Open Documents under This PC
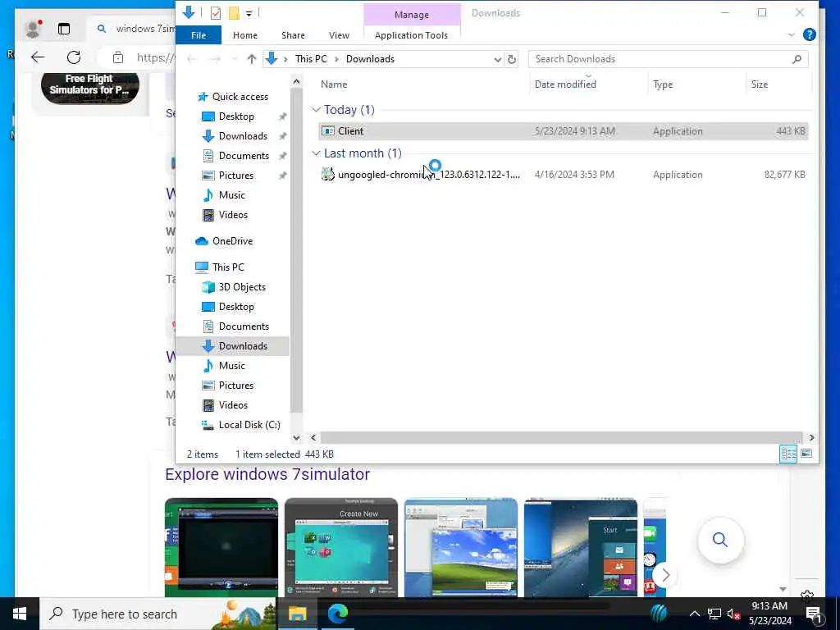This screenshot has height=630, width=840. pos(244,326)
